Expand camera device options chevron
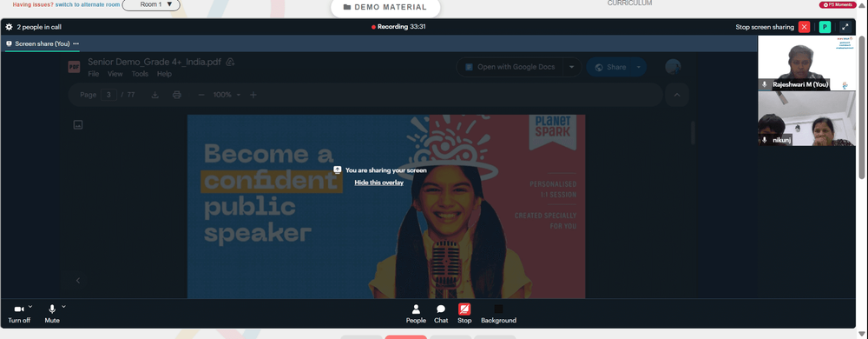The height and width of the screenshot is (339, 868). point(30,306)
